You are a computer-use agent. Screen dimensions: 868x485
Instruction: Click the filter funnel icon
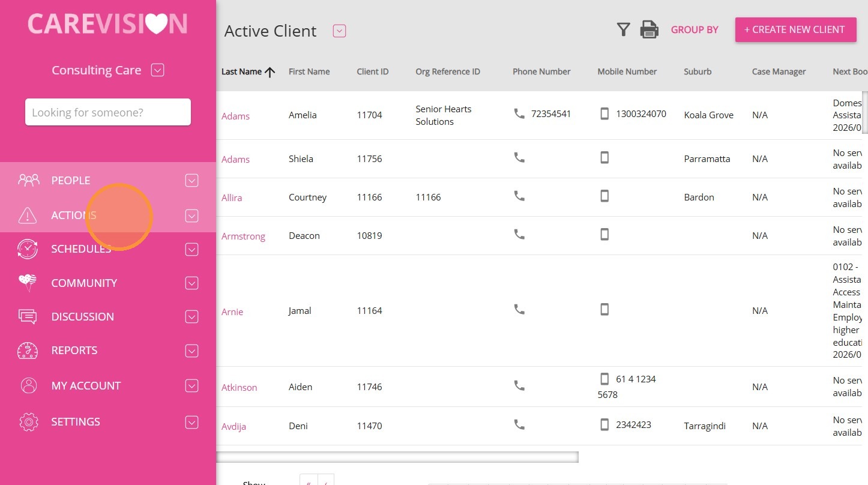point(624,29)
